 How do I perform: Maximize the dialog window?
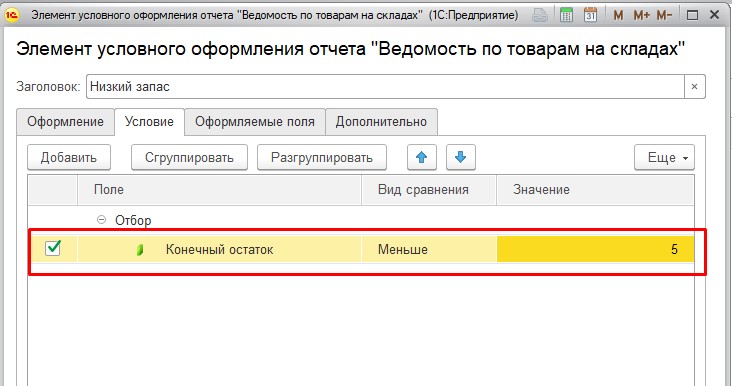693,15
